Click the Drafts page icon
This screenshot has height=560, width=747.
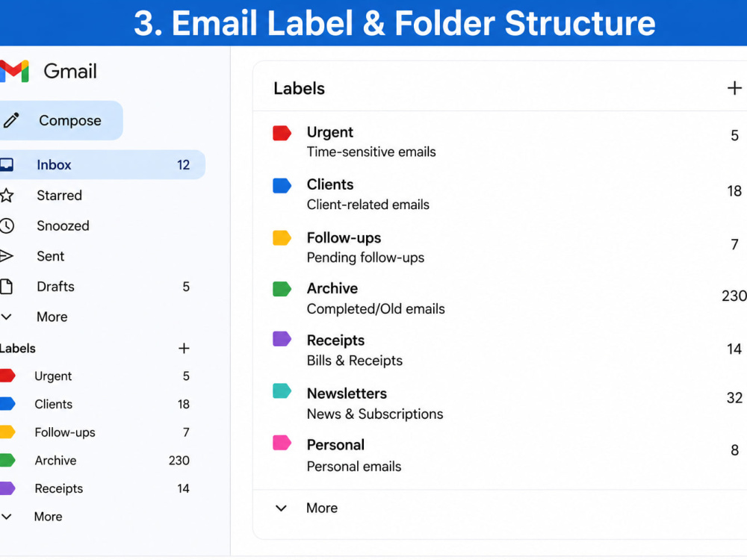click(6, 287)
